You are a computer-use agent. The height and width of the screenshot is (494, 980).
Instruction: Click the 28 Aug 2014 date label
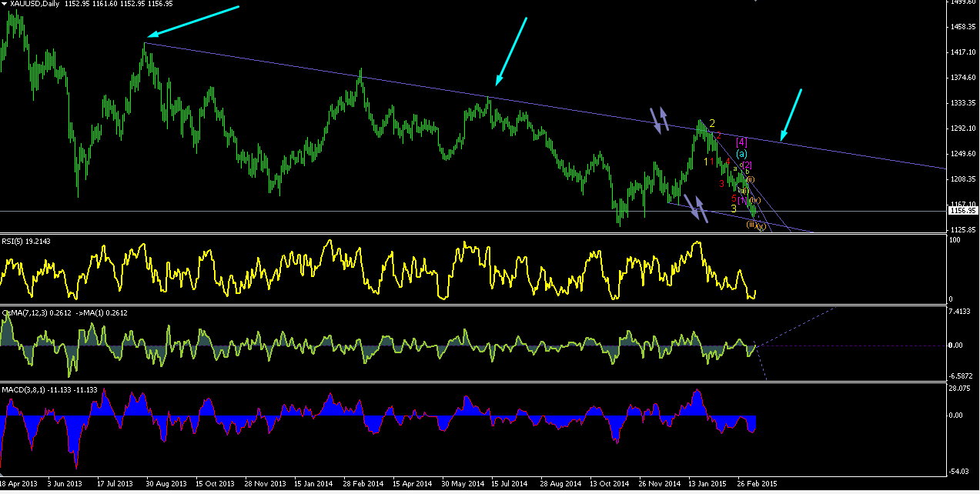[560, 484]
